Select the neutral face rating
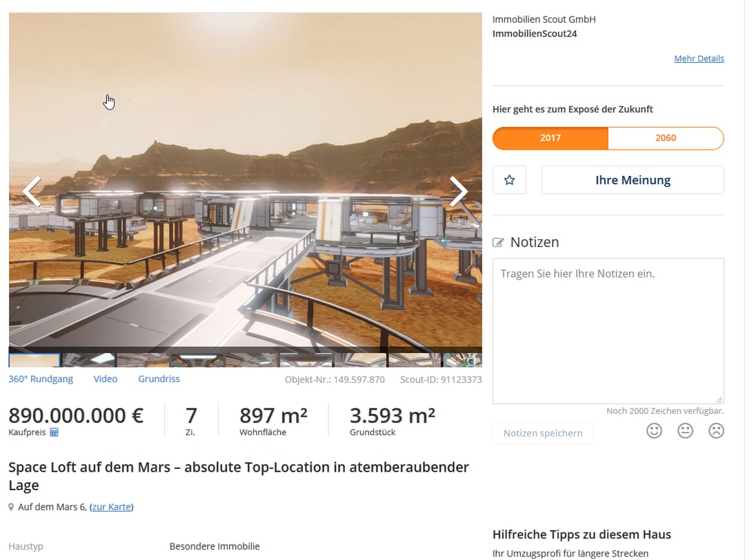 tap(685, 430)
